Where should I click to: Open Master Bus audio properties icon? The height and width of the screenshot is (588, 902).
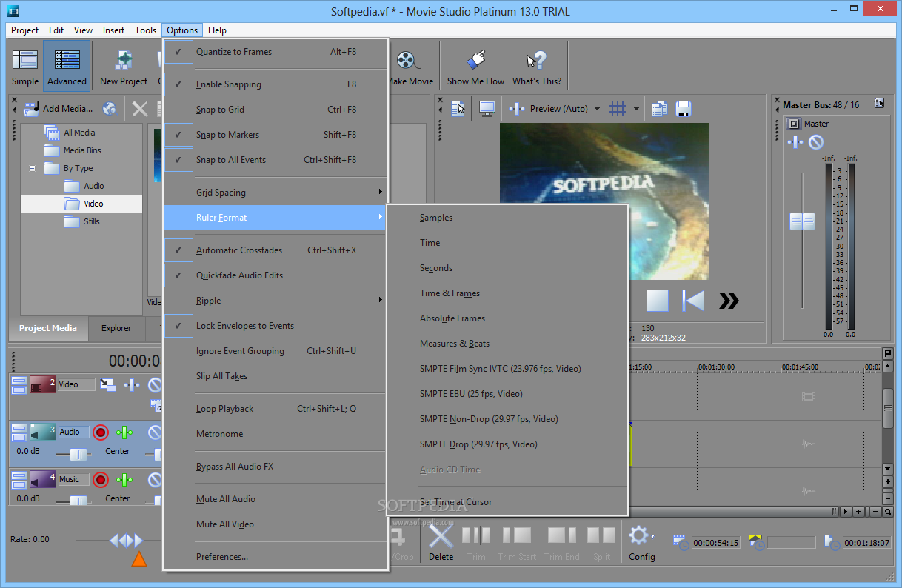point(879,104)
